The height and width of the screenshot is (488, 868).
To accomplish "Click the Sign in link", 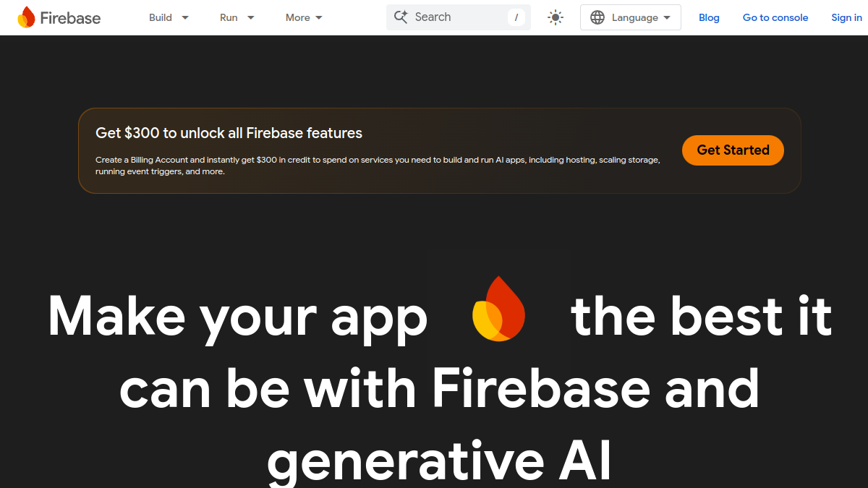I will (846, 18).
